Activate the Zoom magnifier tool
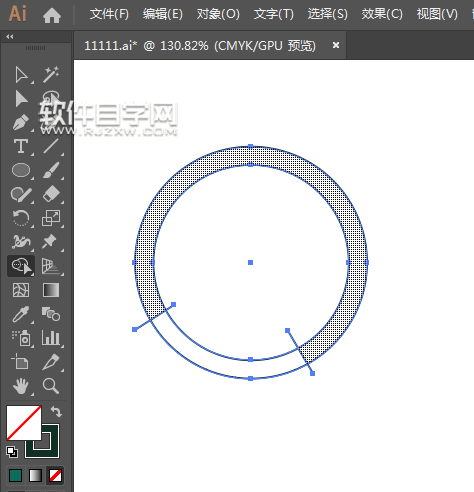 (x=51, y=386)
